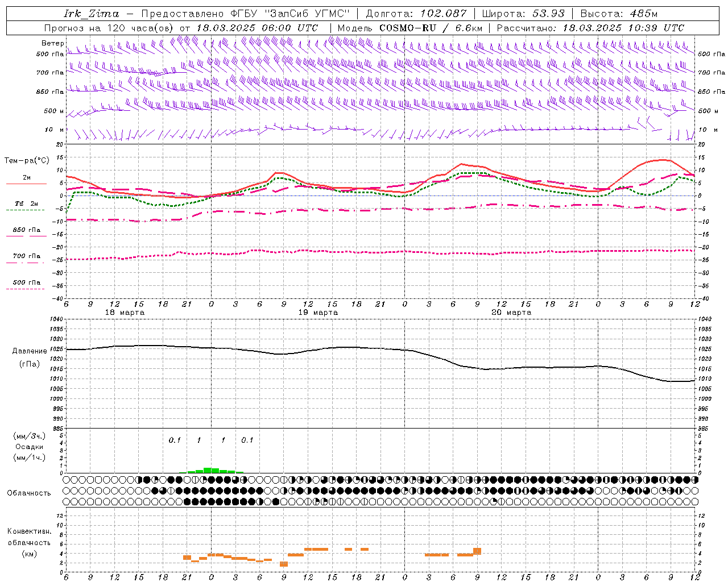Click the dashed line sample under Td 2м legend
Image resolution: width=728 pixels, height=582 pixels.
pos(26,210)
